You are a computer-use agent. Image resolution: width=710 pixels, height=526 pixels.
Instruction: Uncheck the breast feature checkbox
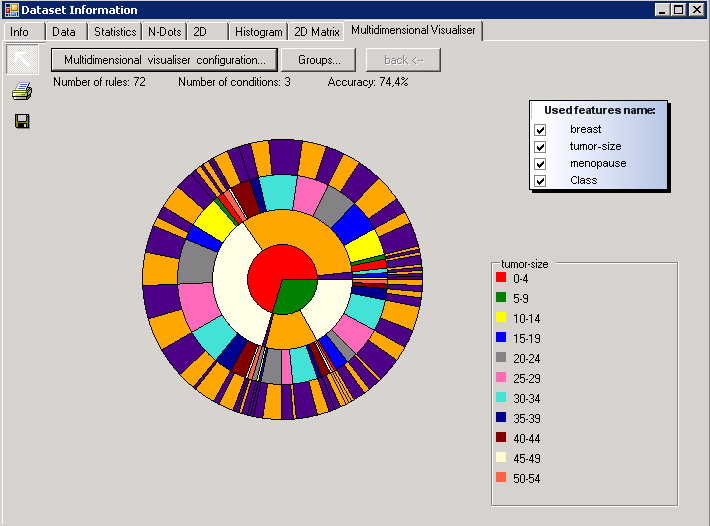click(540, 130)
